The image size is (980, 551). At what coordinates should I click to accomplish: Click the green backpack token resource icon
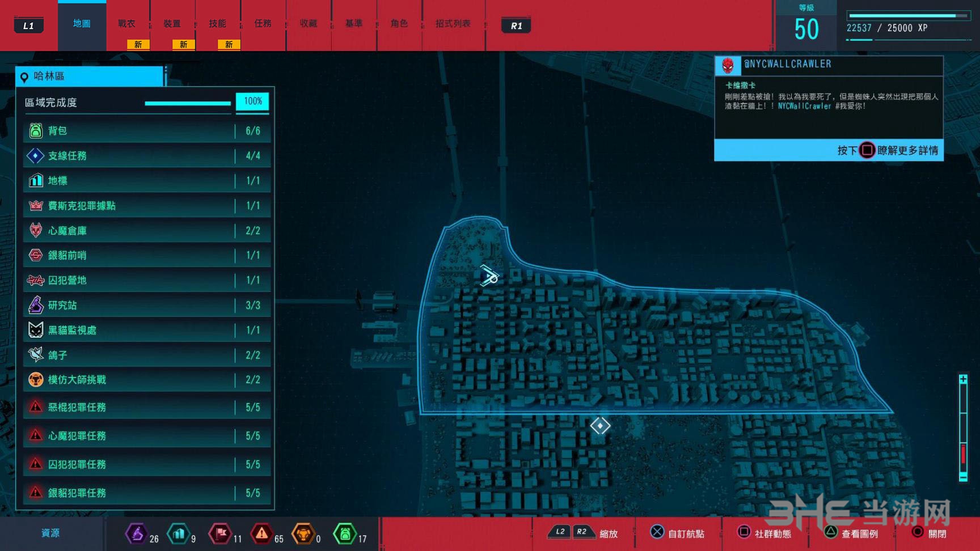point(345,533)
